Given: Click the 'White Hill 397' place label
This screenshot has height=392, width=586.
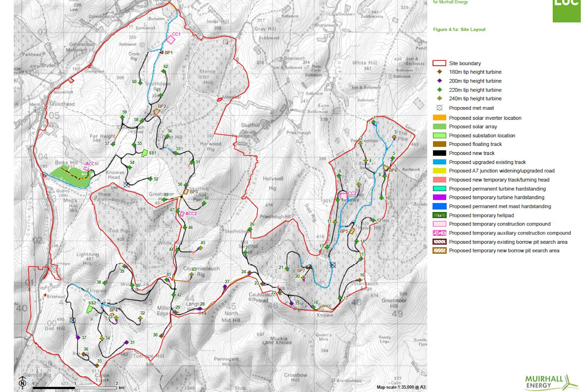Looking at the screenshot, I should coord(365,66).
